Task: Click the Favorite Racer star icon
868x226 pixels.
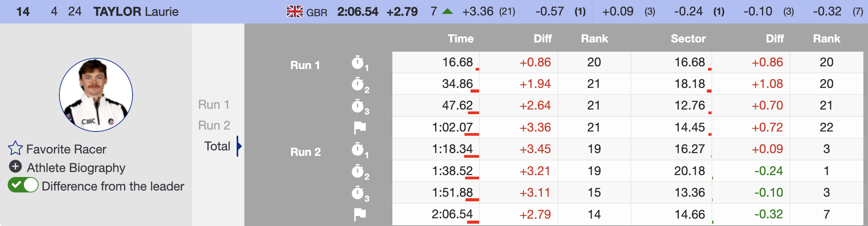Action: click(x=15, y=148)
